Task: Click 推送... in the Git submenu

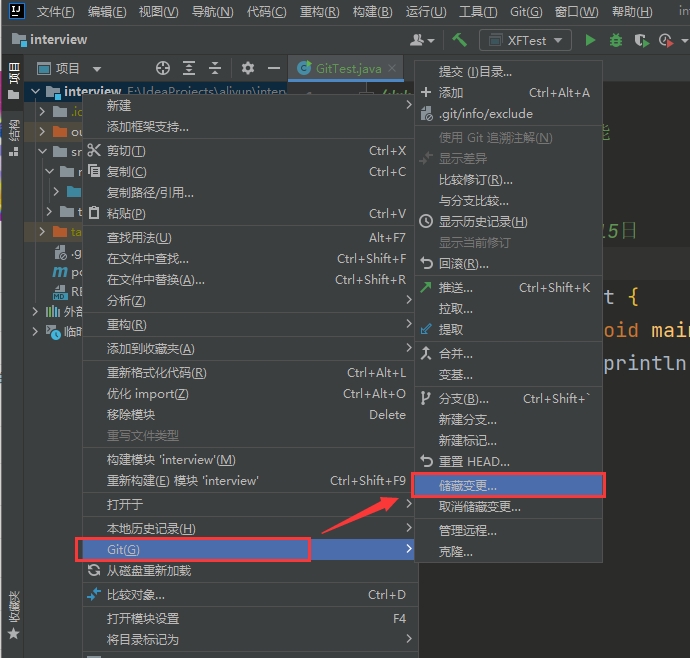Action: pyautogui.click(x=456, y=287)
